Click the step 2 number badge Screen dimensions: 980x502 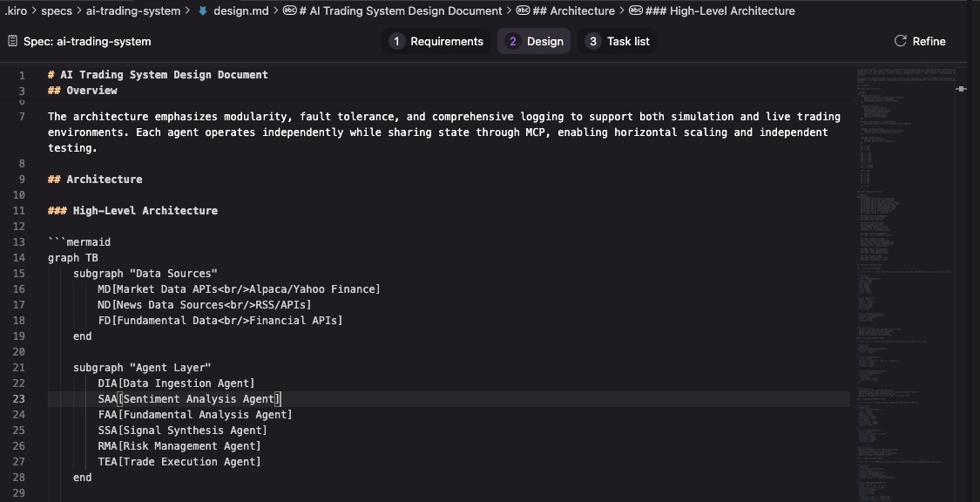click(x=512, y=41)
